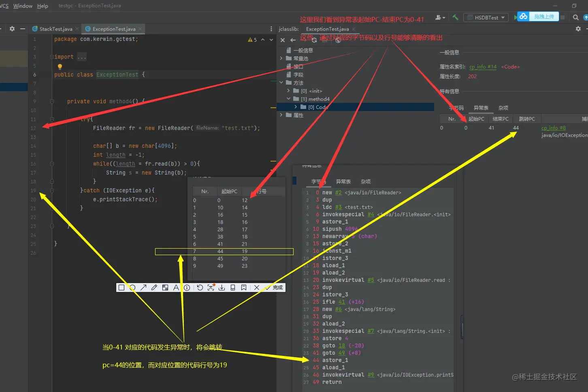Jump to previous highlighted error arrow
The image size is (588, 392).
[x=263, y=40]
